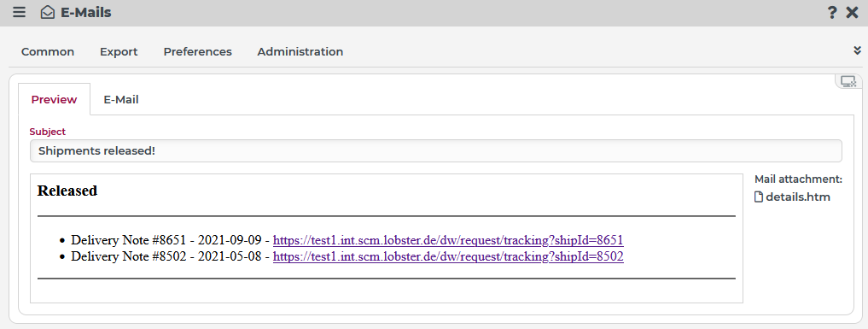Open the Common menu
The image size is (868, 329).
(x=48, y=51)
